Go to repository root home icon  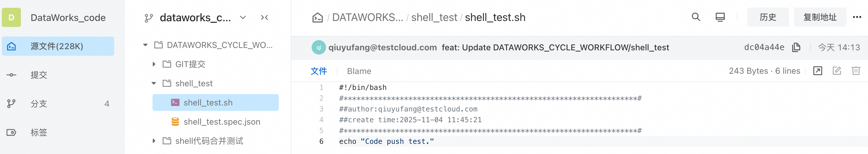pyautogui.click(x=317, y=18)
